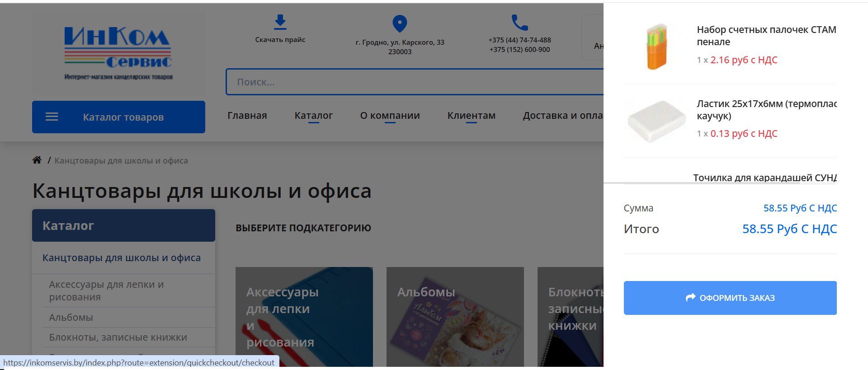Image resolution: width=868 pixels, height=370 pixels.
Task: Click the Набор счетных палочек product title
Action: [x=766, y=36]
